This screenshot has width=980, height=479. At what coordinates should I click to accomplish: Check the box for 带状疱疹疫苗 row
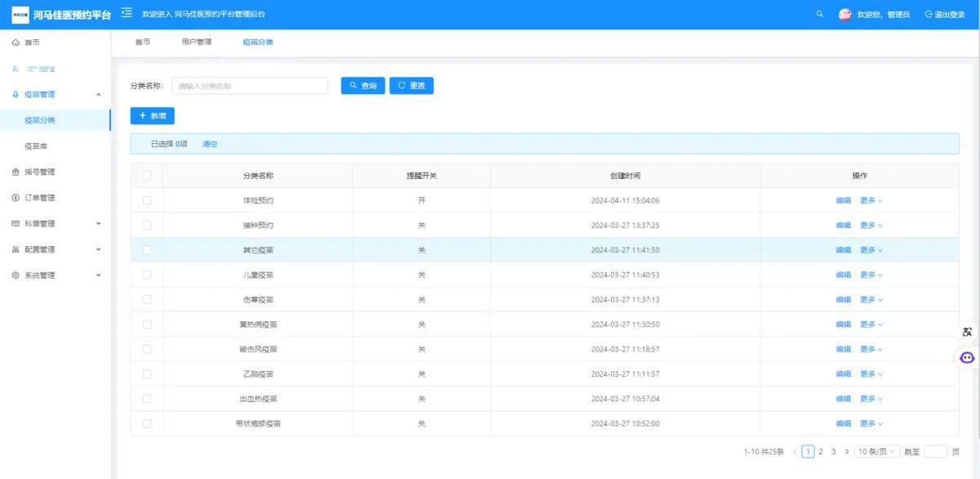coord(147,423)
